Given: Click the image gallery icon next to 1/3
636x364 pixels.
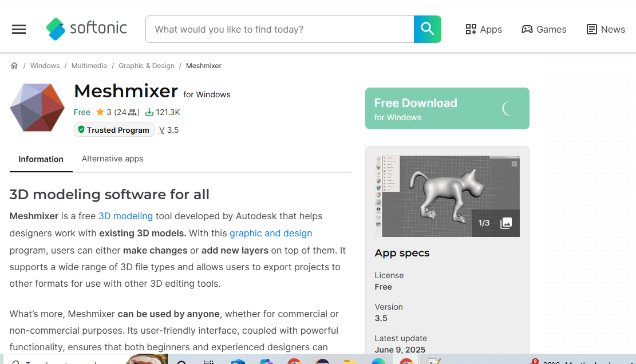Looking at the screenshot, I should (x=506, y=223).
